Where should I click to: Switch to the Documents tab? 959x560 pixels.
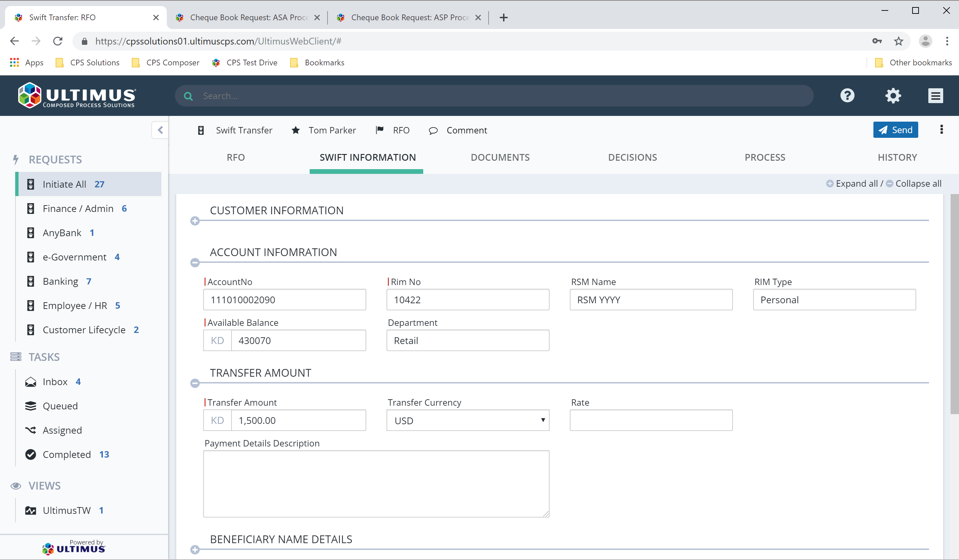click(x=500, y=157)
